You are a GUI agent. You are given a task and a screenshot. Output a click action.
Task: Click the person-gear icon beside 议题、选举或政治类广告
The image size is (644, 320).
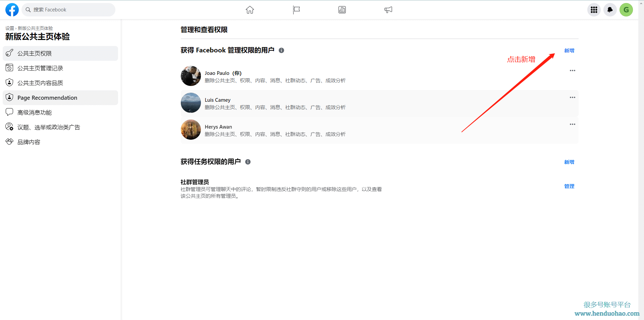point(9,127)
